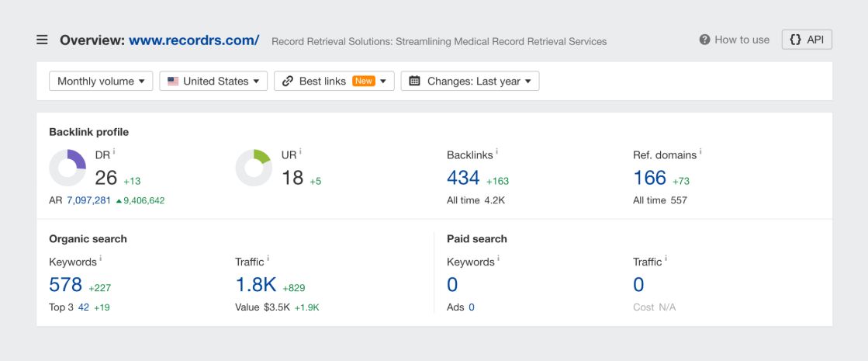Viewport: 868px width, 361px height.
Task: Click the info icon next to Paid Traffic
Action: coord(666,258)
